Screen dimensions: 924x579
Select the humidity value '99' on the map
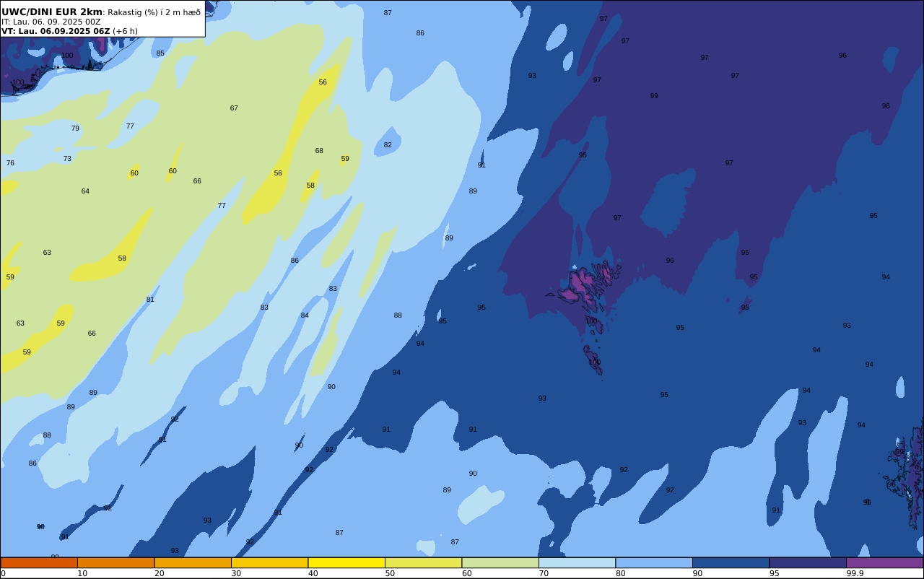pyautogui.click(x=654, y=96)
